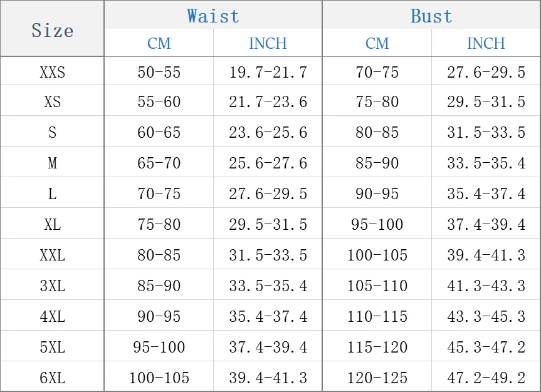The width and height of the screenshot is (541, 392).
Task: Click bust cell 120-125
Action: 377,378
